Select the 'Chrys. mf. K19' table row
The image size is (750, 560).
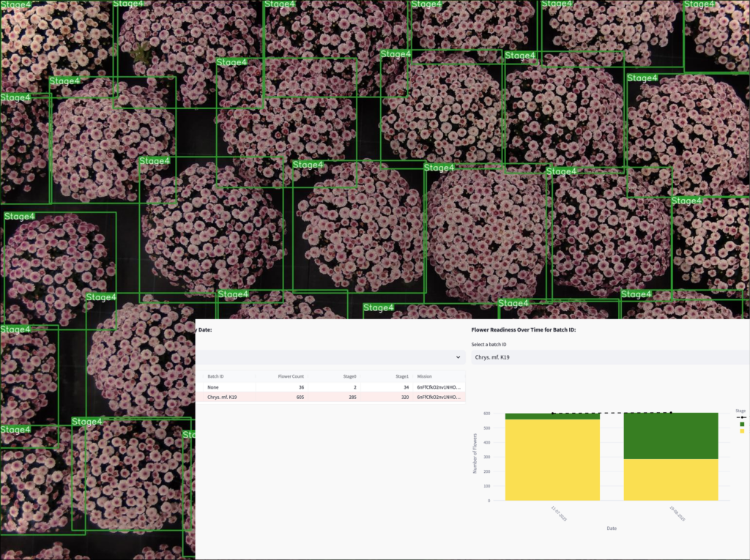pyautogui.click(x=222, y=397)
